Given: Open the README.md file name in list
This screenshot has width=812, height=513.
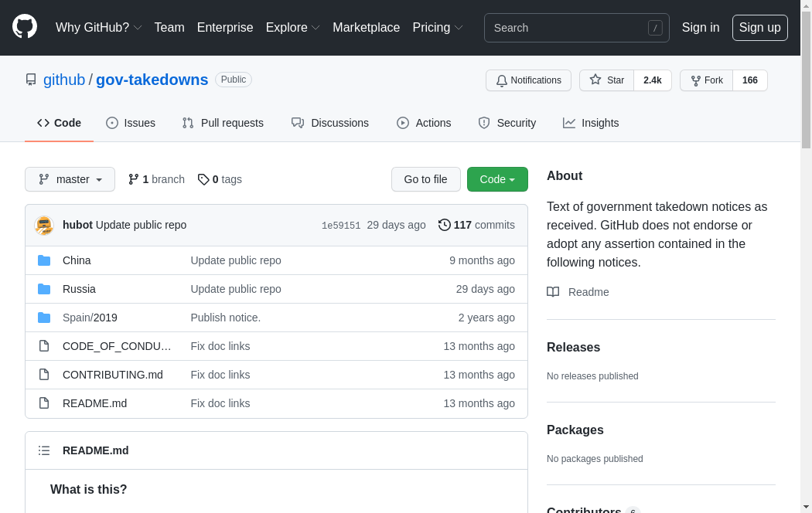Looking at the screenshot, I should (x=95, y=403).
